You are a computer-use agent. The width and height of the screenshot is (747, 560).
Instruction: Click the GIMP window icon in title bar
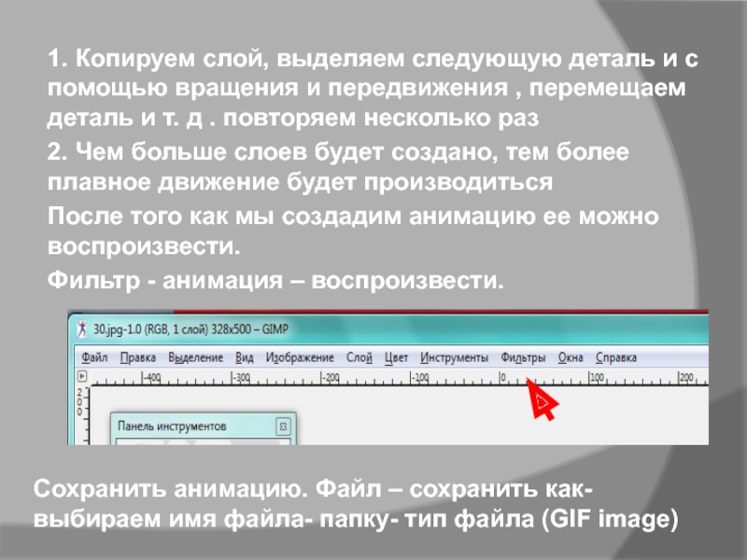[x=82, y=329]
